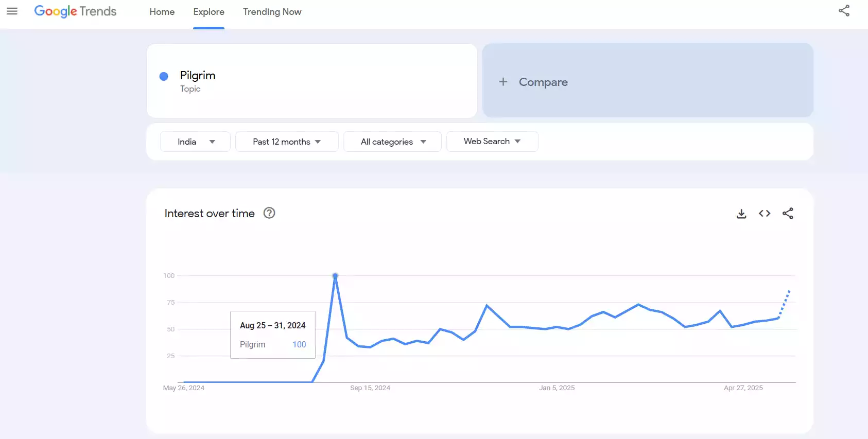Expand the India region dropdown

tap(195, 142)
